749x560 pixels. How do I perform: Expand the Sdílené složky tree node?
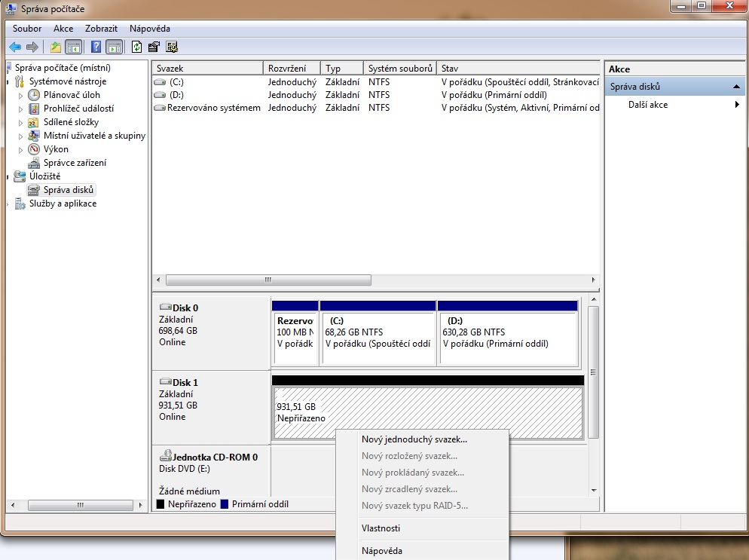point(21,123)
